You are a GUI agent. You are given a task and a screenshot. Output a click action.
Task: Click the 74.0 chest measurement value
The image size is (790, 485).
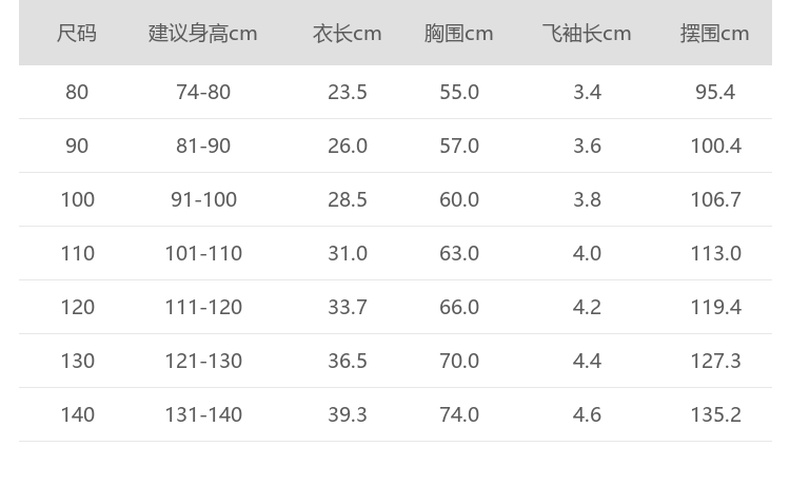[x=459, y=414]
